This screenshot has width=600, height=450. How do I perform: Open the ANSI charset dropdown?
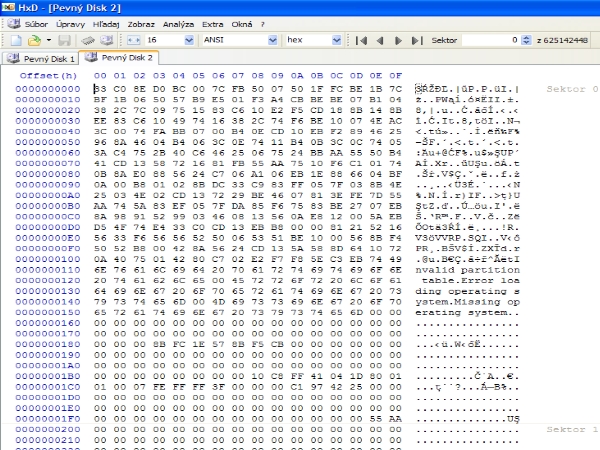tap(272, 40)
